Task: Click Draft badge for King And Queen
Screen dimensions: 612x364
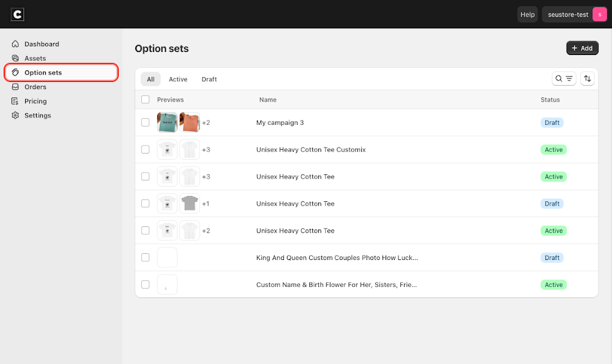Action: (x=552, y=258)
